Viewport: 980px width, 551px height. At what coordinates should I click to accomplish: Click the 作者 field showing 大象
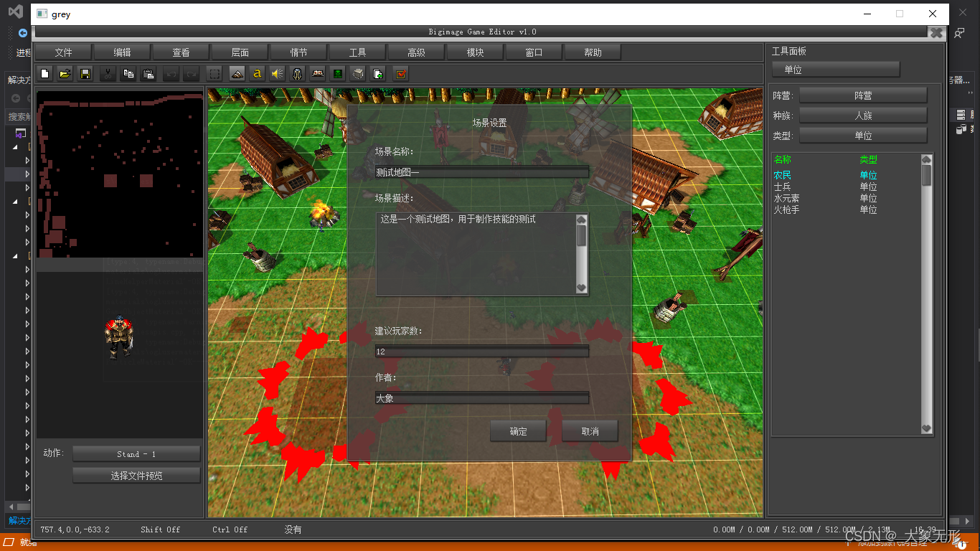(482, 398)
